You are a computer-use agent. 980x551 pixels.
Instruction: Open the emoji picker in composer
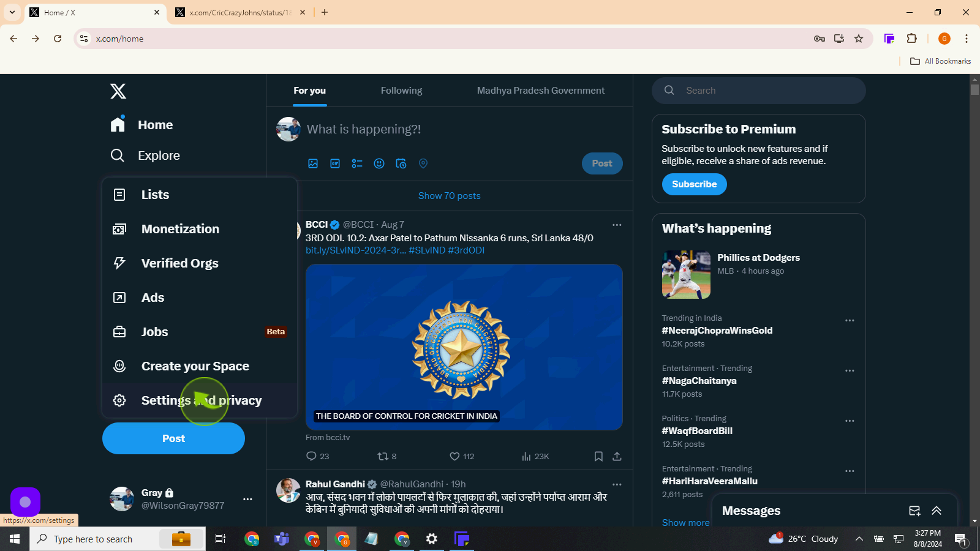[x=379, y=163]
